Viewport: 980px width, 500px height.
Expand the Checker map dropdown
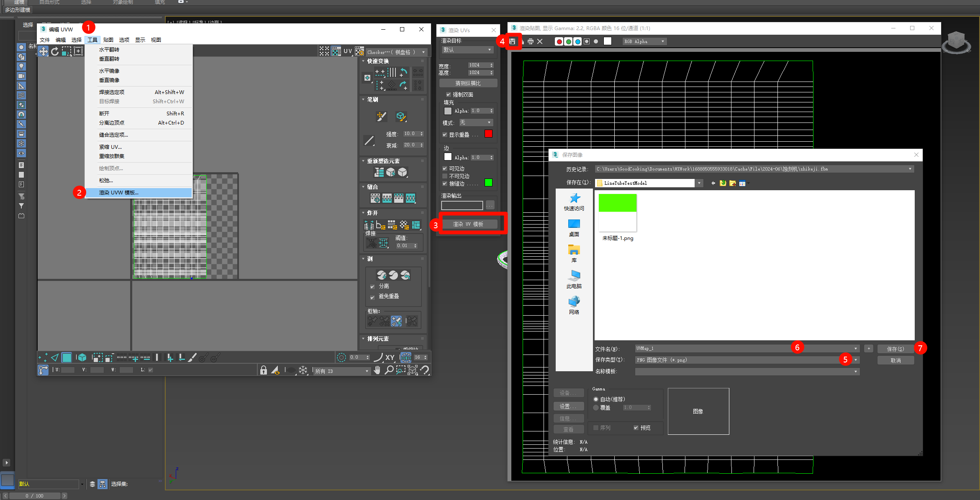423,52
